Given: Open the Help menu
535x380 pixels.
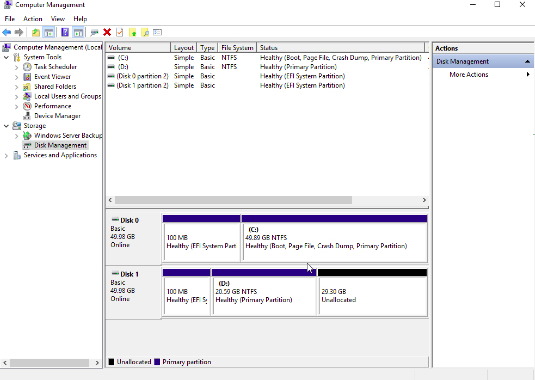Looking at the screenshot, I should tap(80, 19).
